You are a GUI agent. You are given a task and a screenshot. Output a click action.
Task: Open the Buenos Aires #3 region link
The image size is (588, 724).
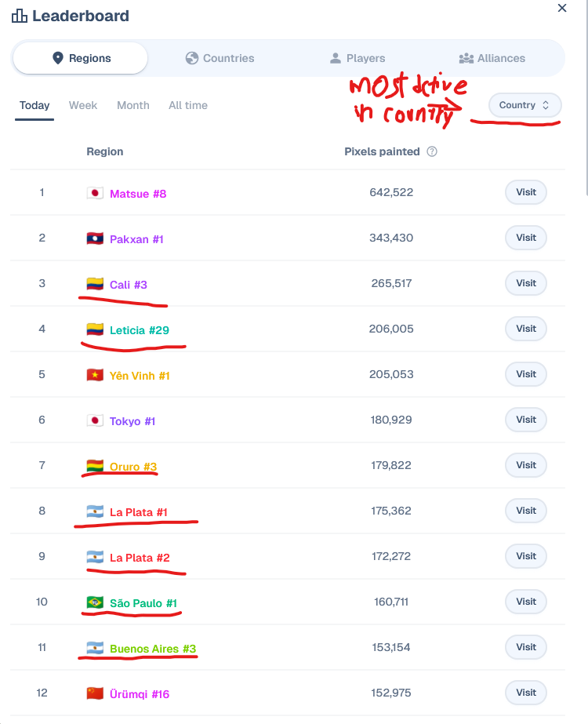[153, 649]
